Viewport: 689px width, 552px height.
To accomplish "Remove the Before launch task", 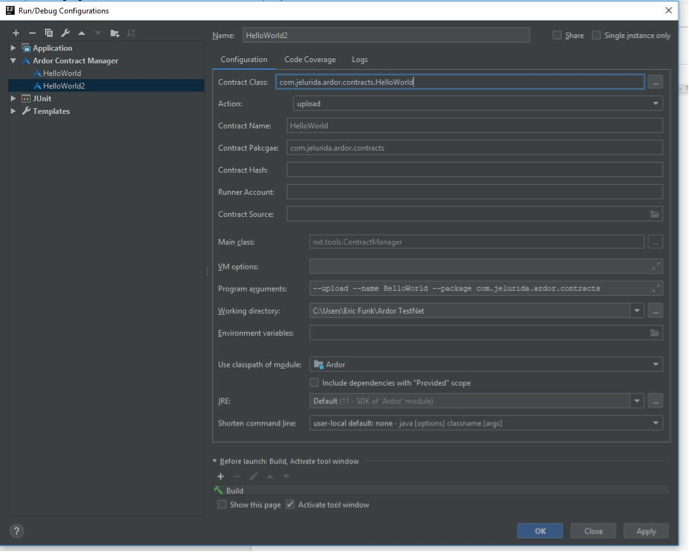I will click(x=237, y=476).
